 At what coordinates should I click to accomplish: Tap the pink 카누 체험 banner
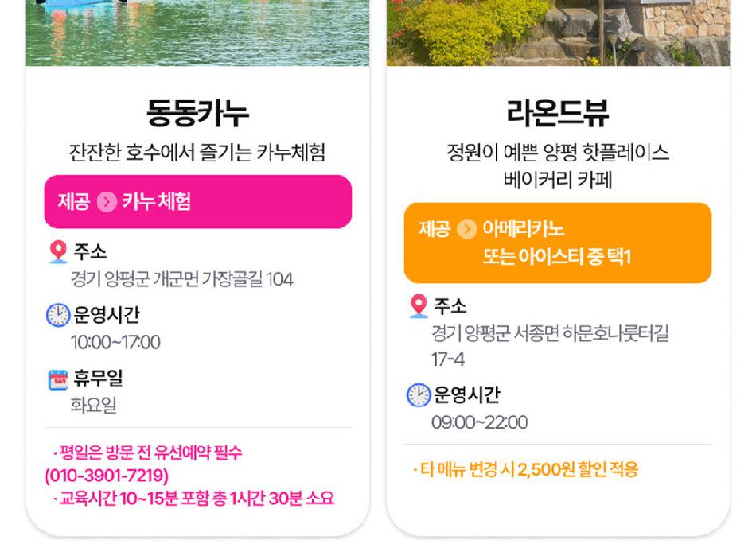(197, 202)
